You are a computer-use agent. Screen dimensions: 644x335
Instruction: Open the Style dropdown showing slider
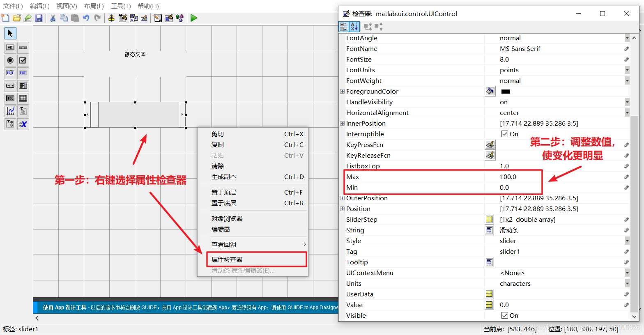pyautogui.click(x=627, y=241)
